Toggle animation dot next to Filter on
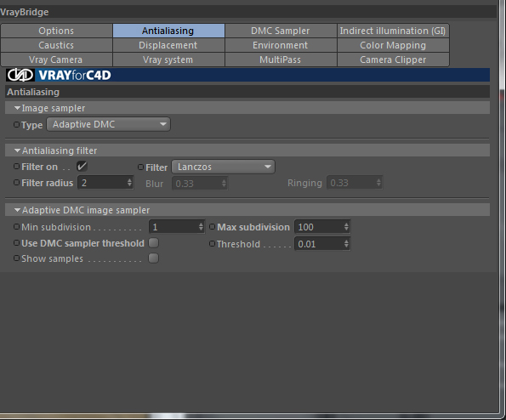This screenshot has height=420, width=506. coord(16,167)
